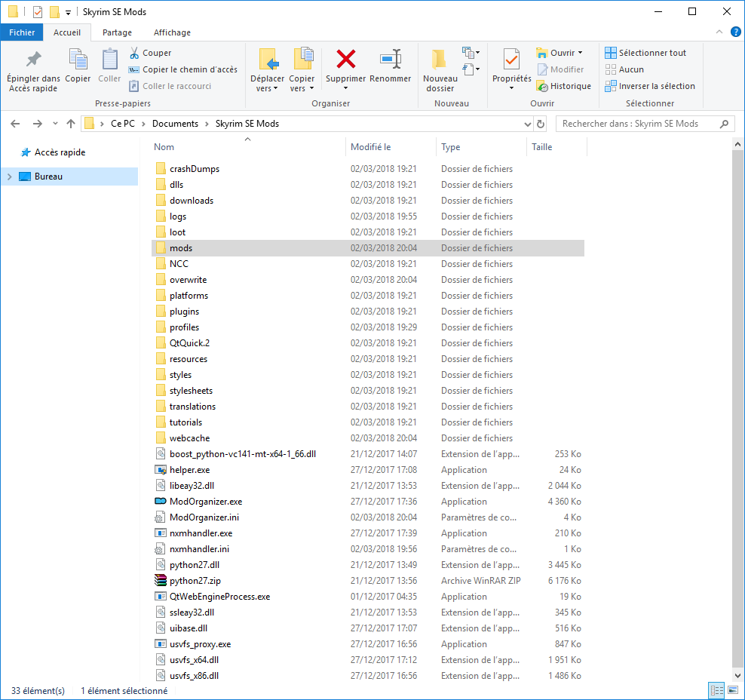
Task: Select QtWebEngineProcess.exe file
Action: (368, 597)
